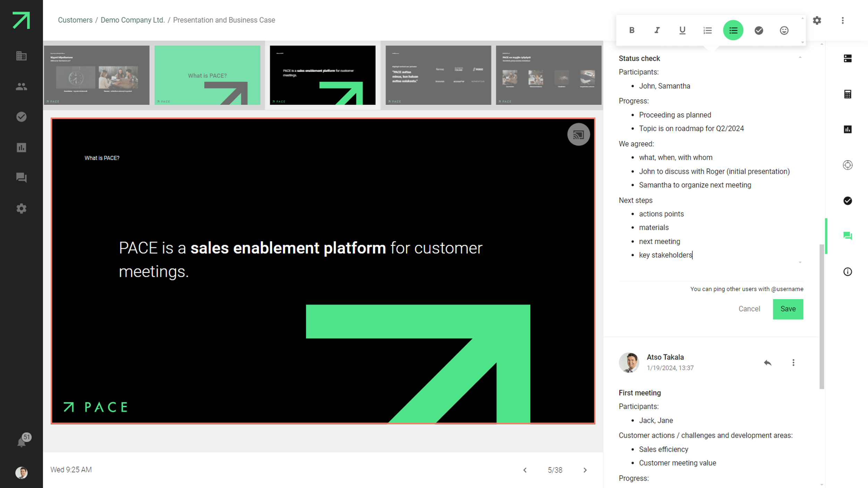Open the left sidebar tasks checkmark icon
The height and width of the screenshot is (488, 868).
click(x=22, y=117)
